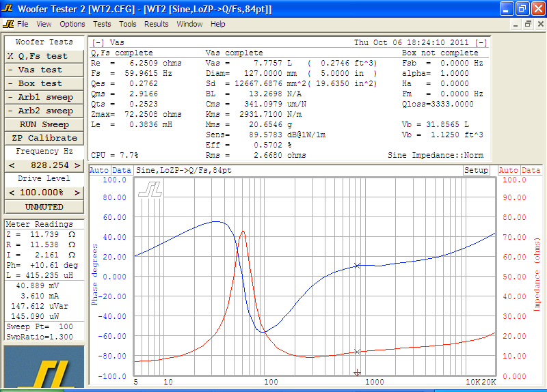Click the 828.254 frequency value

[50, 165]
